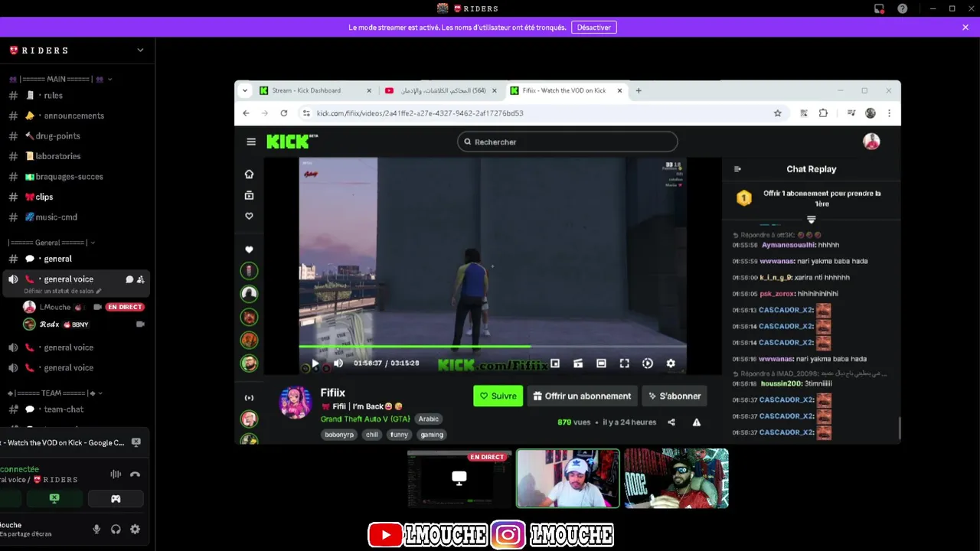The height and width of the screenshot is (551, 980).
Task: Stop Discord screen sharing green button
Action: (x=54, y=498)
